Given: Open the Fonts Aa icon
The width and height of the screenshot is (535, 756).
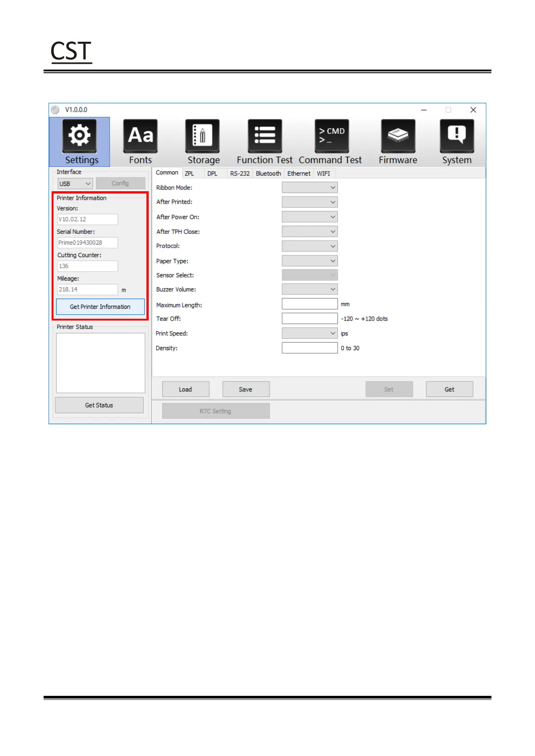Looking at the screenshot, I should click(140, 136).
